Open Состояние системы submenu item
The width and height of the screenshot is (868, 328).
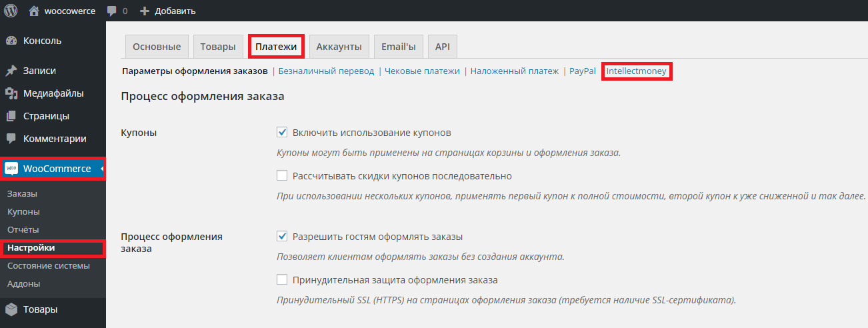click(x=48, y=265)
